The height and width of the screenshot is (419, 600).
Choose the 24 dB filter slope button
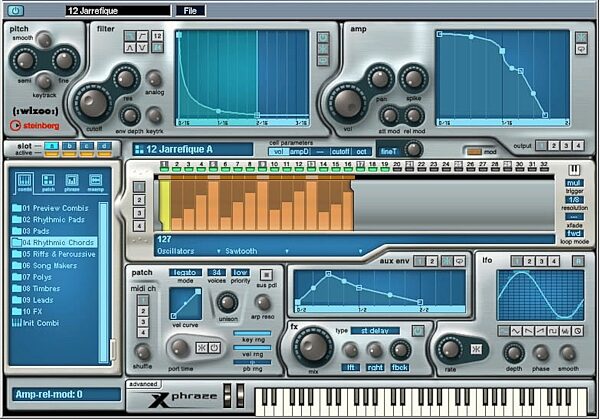click(157, 48)
